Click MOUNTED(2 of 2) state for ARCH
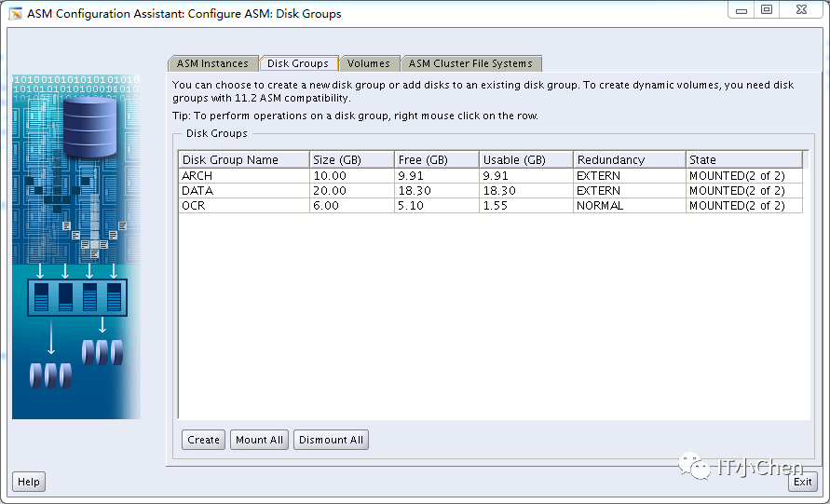 point(744,176)
